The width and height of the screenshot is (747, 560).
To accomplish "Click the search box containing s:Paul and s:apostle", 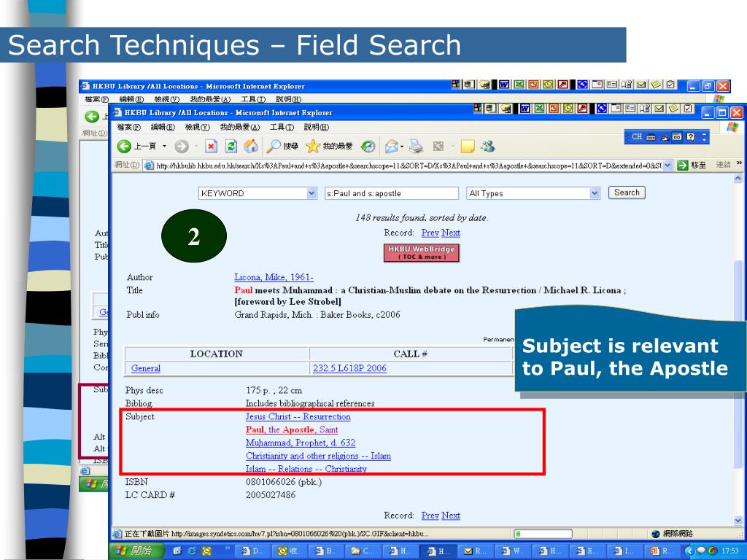I will coord(392,193).
